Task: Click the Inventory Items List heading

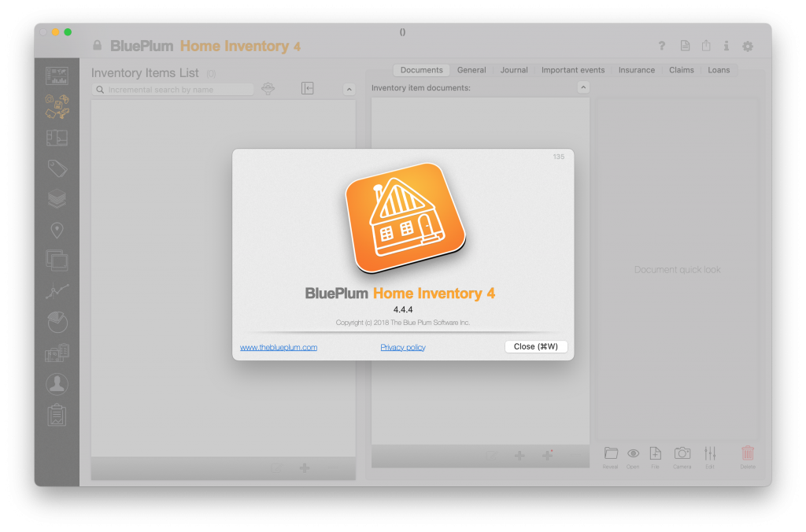Action: click(x=145, y=73)
